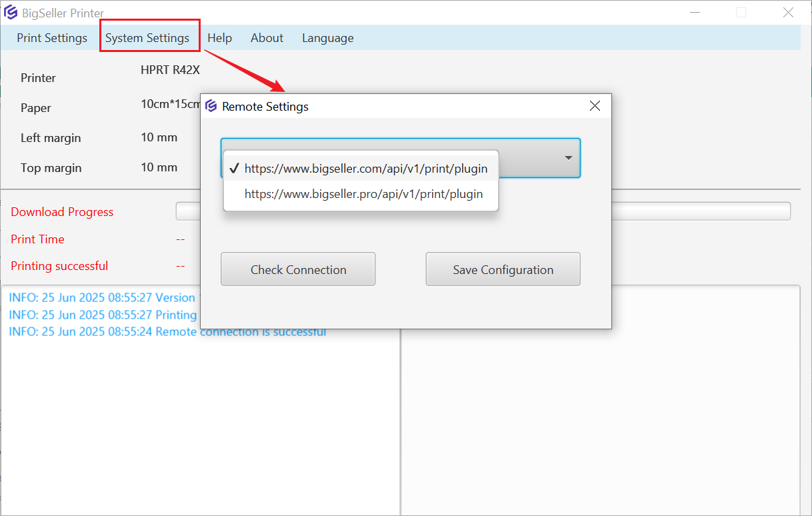The image size is (812, 516).
Task: Click the Printer label
Action: click(38, 78)
